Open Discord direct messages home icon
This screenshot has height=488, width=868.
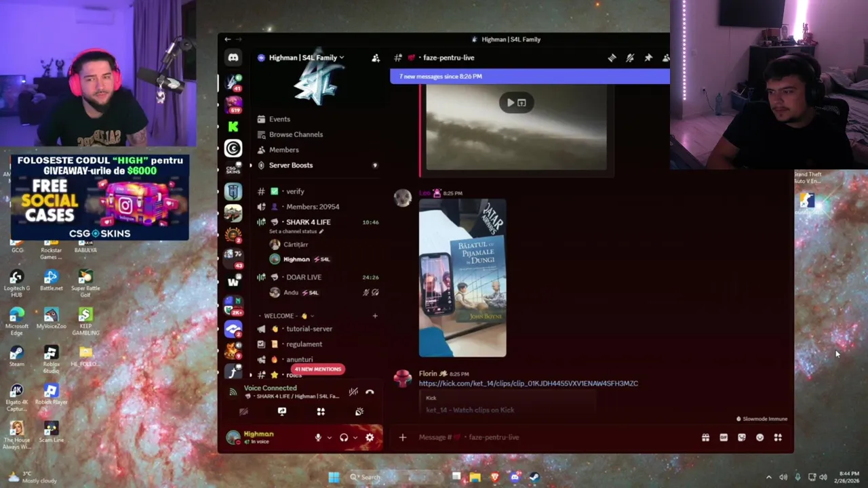[x=233, y=58]
